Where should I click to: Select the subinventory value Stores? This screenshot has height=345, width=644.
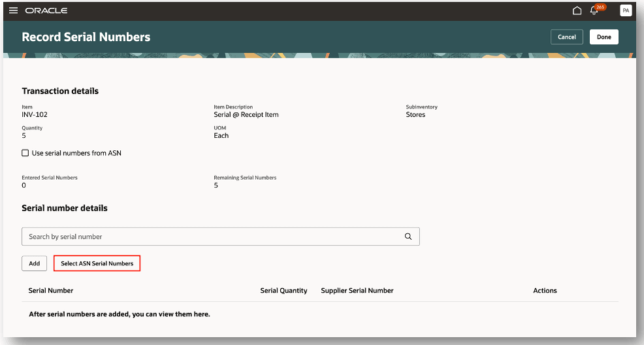pyautogui.click(x=415, y=114)
